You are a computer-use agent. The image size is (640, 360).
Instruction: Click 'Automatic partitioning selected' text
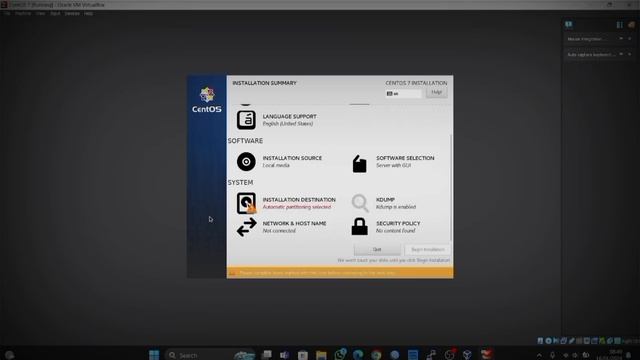click(x=297, y=207)
